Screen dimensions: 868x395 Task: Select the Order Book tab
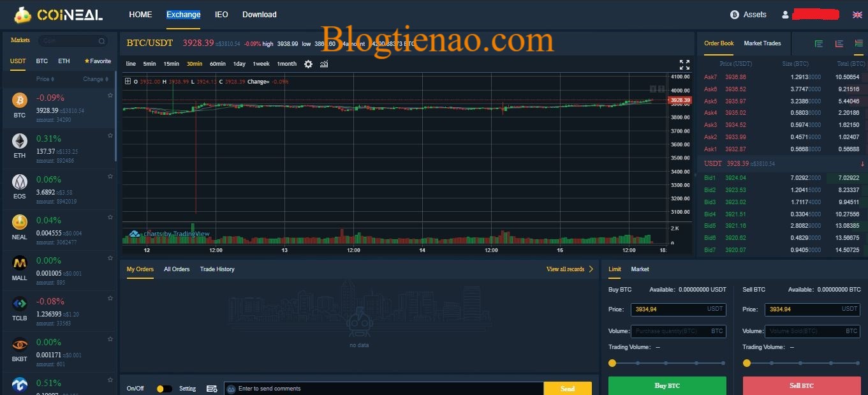719,43
